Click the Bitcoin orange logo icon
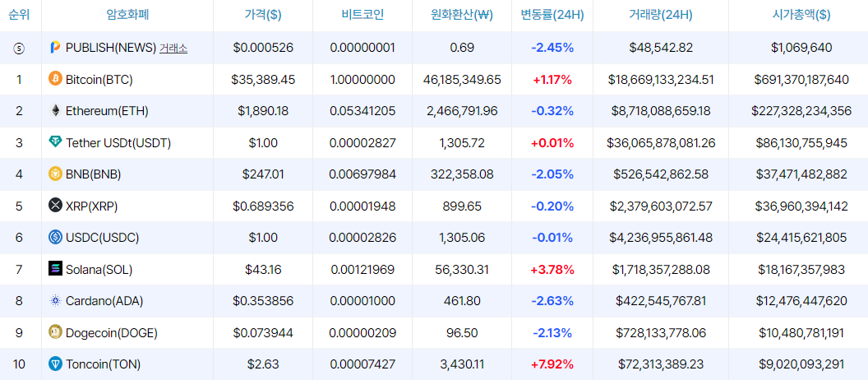Screen dimensions: 868x380 pyautogui.click(x=55, y=79)
